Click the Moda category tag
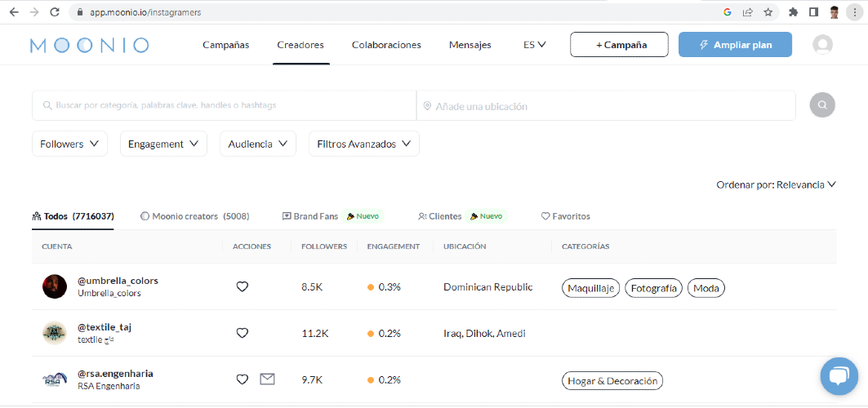 (x=706, y=288)
